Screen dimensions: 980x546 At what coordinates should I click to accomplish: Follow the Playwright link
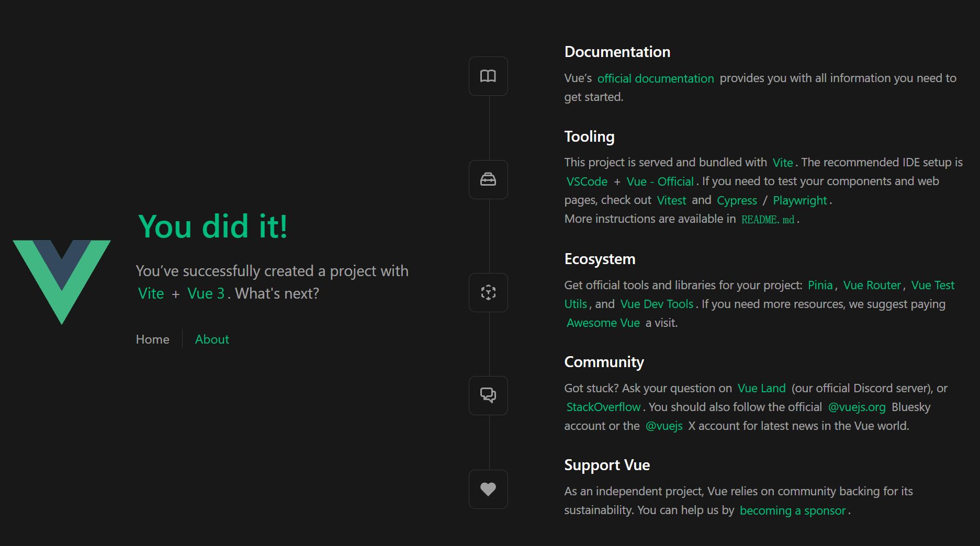tap(800, 200)
